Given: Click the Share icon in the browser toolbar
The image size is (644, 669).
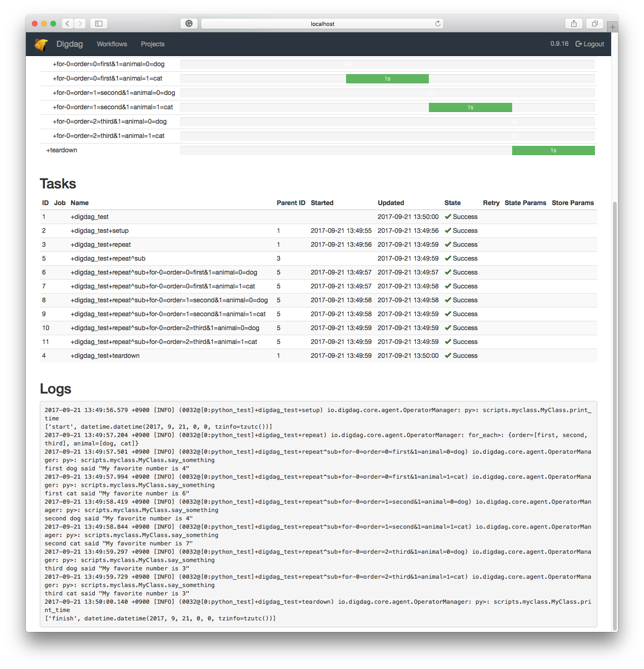Looking at the screenshot, I should click(x=574, y=23).
